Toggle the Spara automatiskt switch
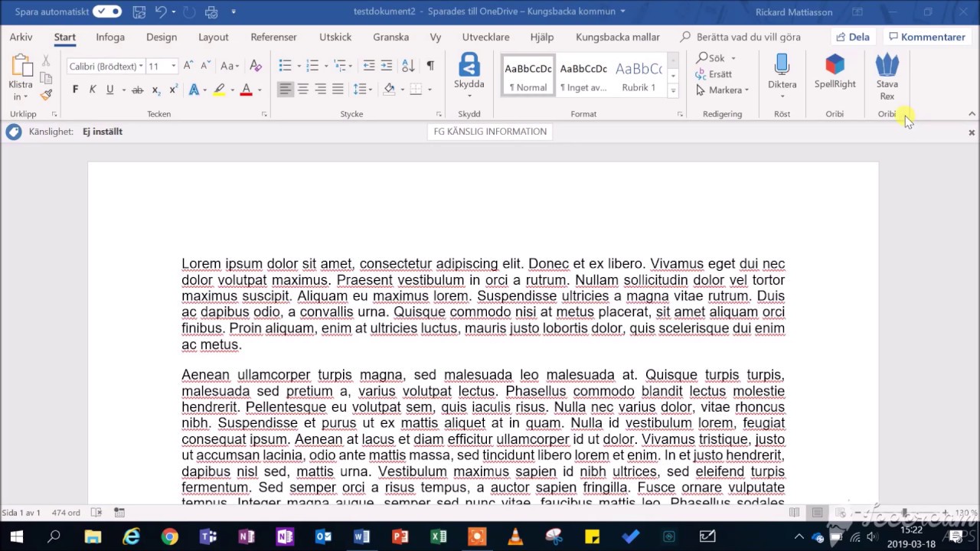This screenshot has width=980, height=551. click(x=107, y=11)
